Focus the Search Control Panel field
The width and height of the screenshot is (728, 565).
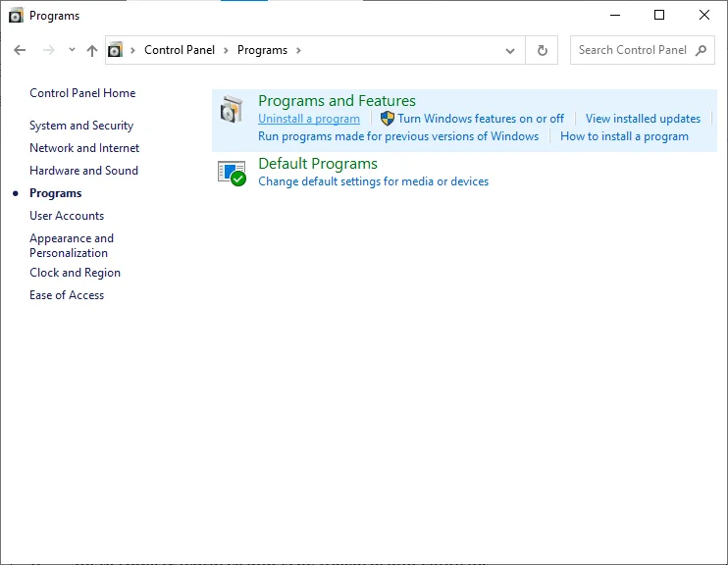click(x=642, y=50)
